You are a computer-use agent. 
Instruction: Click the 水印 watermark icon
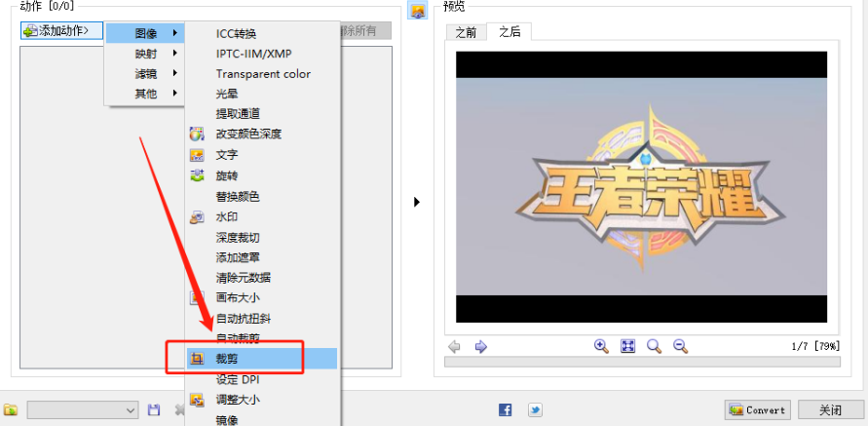pos(197,217)
